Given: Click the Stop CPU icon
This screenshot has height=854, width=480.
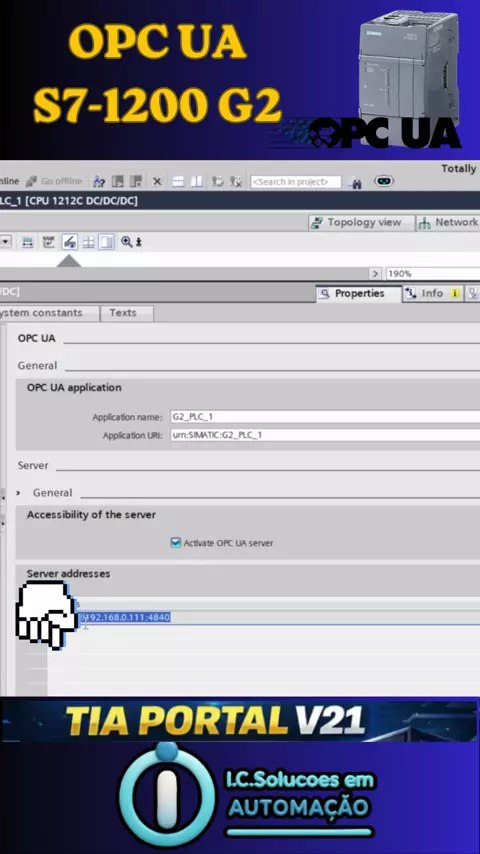Looking at the screenshot, I should 136,181.
